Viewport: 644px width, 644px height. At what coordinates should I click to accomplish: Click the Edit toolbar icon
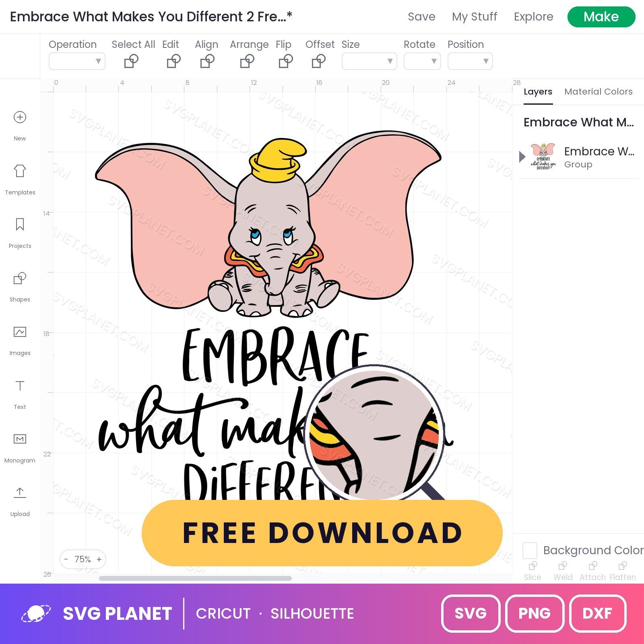[x=173, y=61]
